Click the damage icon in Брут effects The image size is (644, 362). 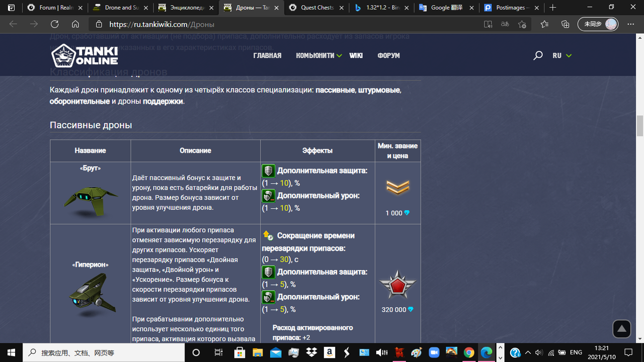pyautogui.click(x=268, y=196)
